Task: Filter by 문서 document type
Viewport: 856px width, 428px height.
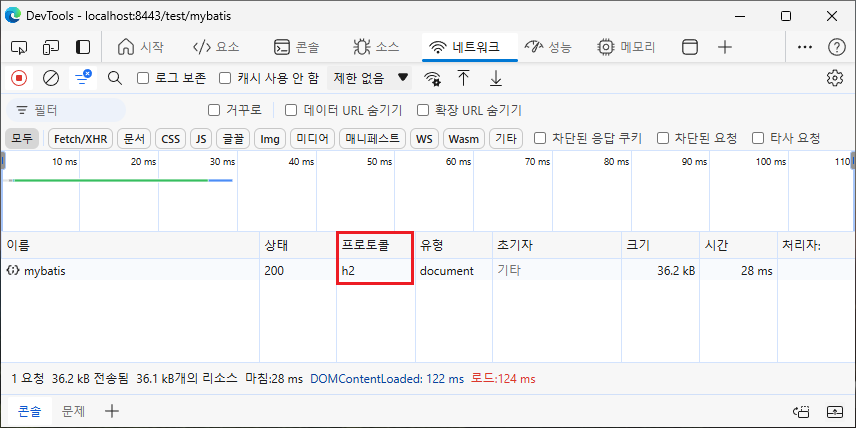Action: 134,139
